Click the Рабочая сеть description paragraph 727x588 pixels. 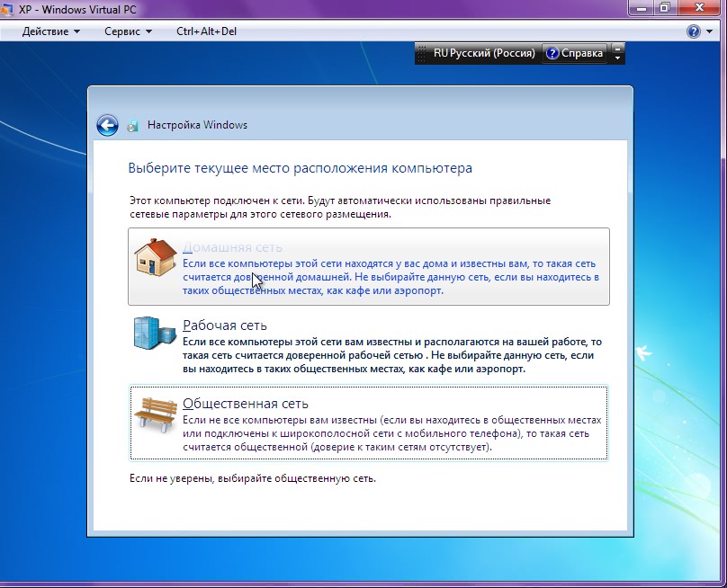tap(391, 355)
